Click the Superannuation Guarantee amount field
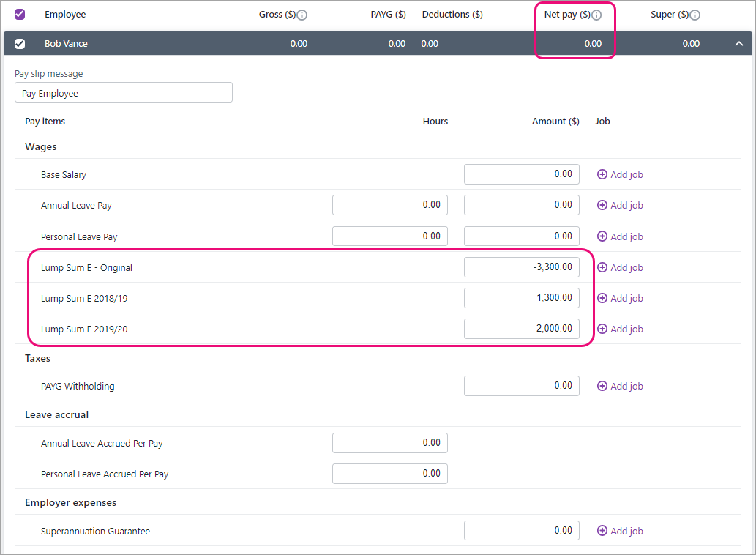 (x=522, y=531)
